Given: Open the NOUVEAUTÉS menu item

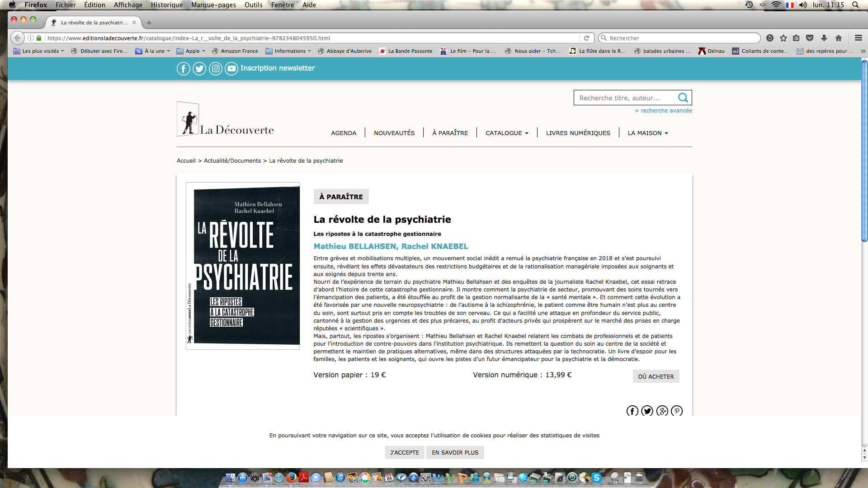Looking at the screenshot, I should pyautogui.click(x=394, y=133).
